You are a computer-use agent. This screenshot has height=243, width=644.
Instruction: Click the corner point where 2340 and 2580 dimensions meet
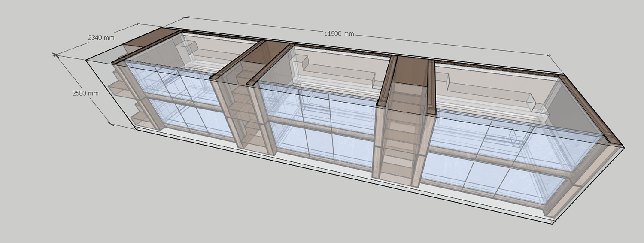coord(55,55)
